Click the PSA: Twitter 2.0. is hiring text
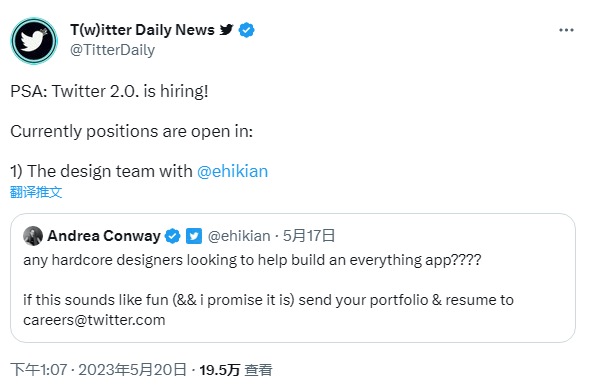 (109, 91)
